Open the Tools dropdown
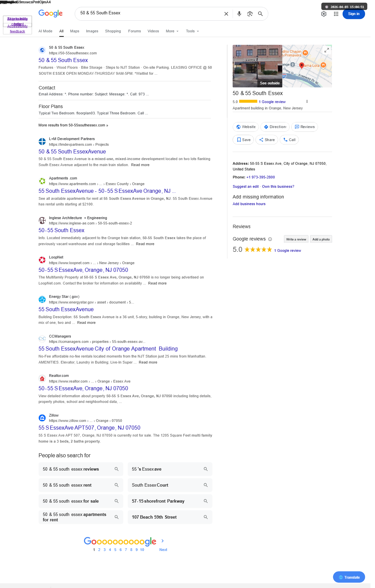375x588 pixels. [192, 31]
